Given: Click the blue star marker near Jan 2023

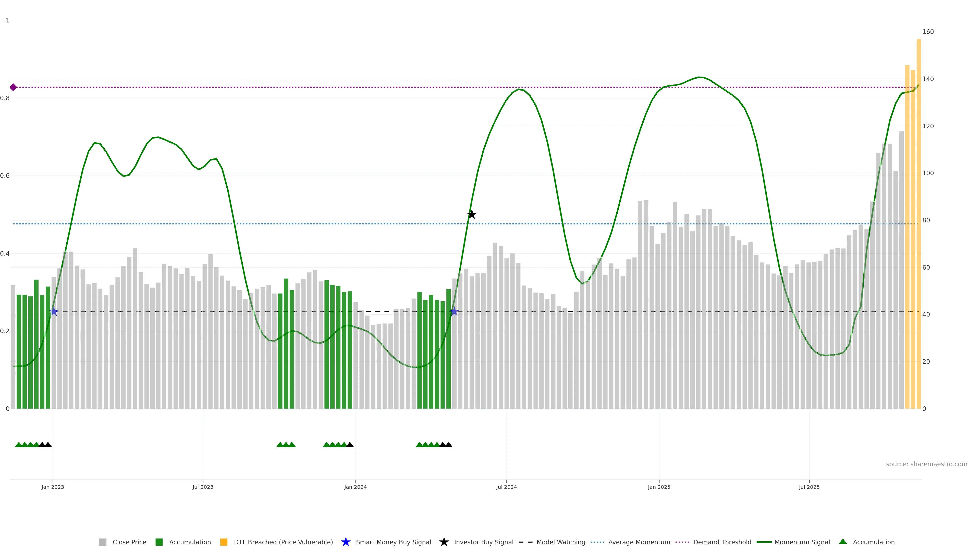Looking at the screenshot, I should pyautogui.click(x=54, y=311).
